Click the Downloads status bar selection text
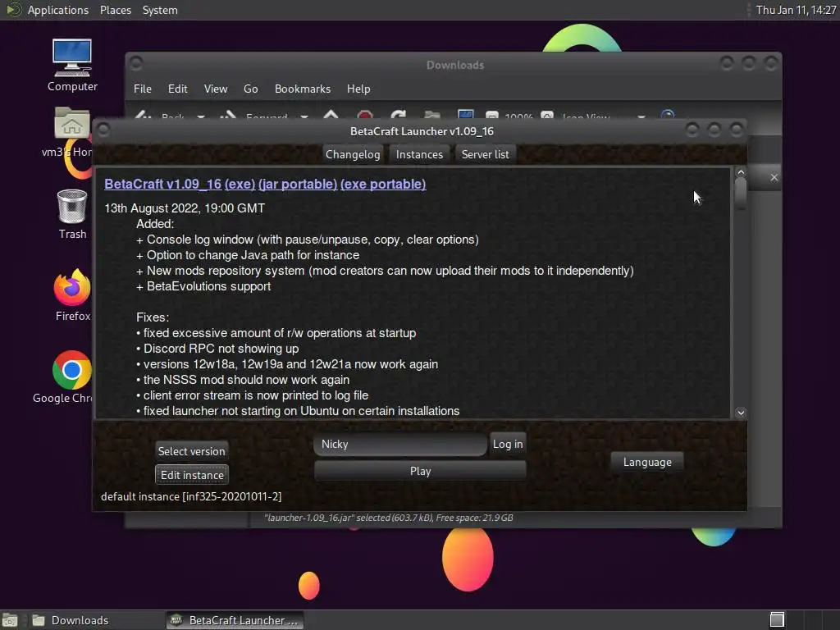The image size is (840, 630). (388, 518)
